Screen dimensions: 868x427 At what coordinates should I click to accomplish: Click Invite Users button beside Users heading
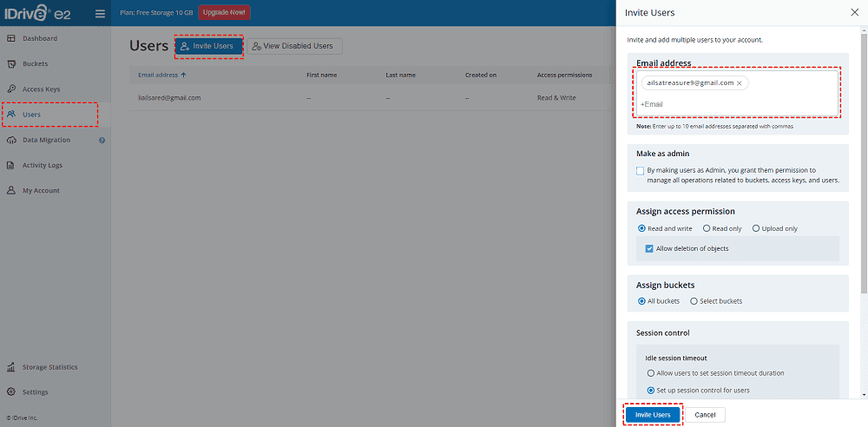[x=208, y=47]
